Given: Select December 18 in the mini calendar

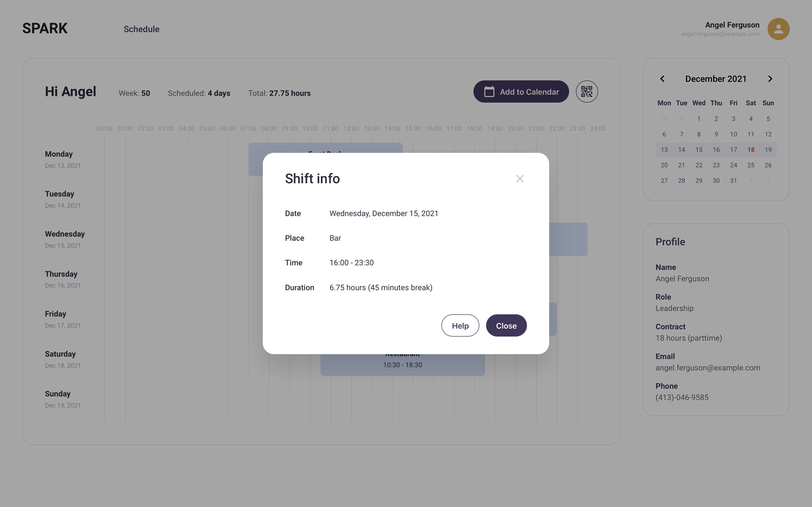Looking at the screenshot, I should pyautogui.click(x=751, y=150).
